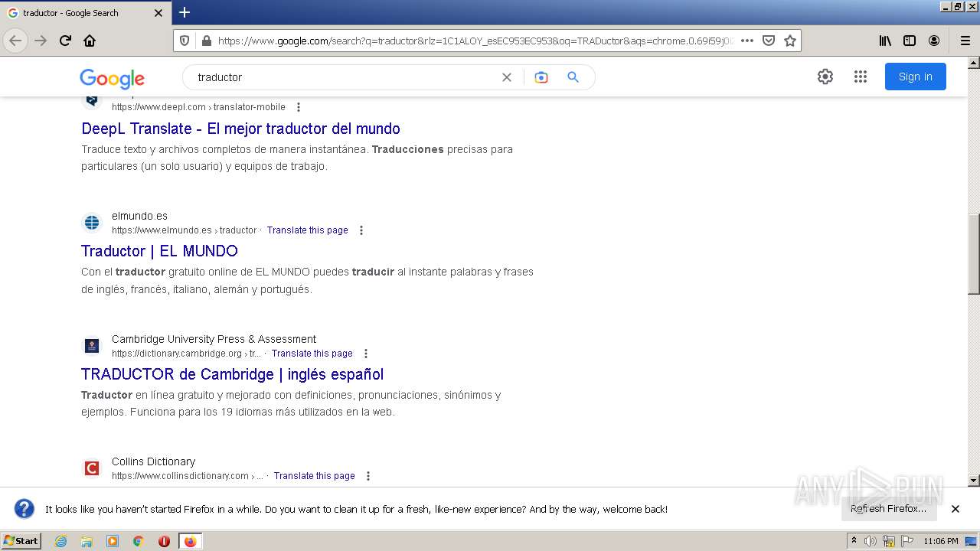Save page to Pocket
Viewport: 980px width, 551px height.
(x=769, y=41)
